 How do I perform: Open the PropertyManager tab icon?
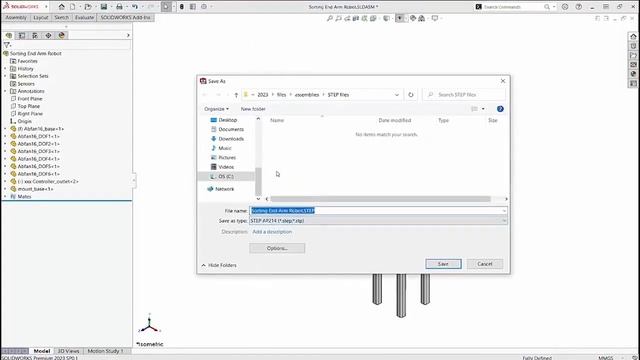click(x=22, y=36)
